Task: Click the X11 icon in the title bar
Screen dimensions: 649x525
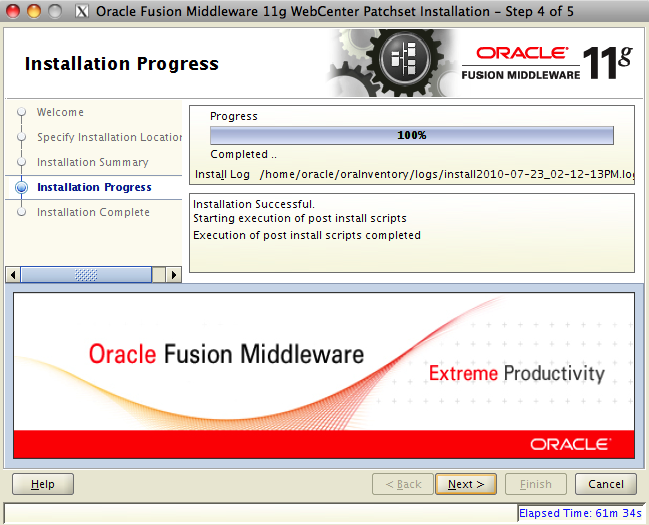Action: (82, 10)
